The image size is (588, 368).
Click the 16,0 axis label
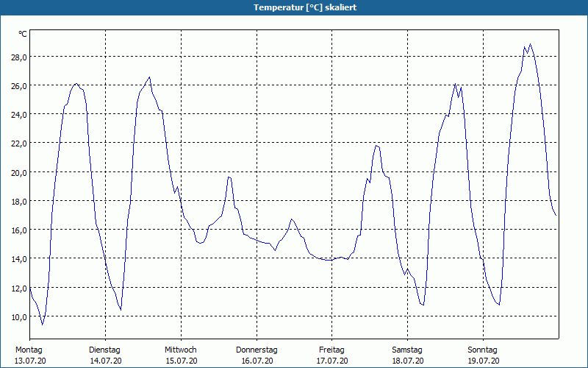point(19,230)
